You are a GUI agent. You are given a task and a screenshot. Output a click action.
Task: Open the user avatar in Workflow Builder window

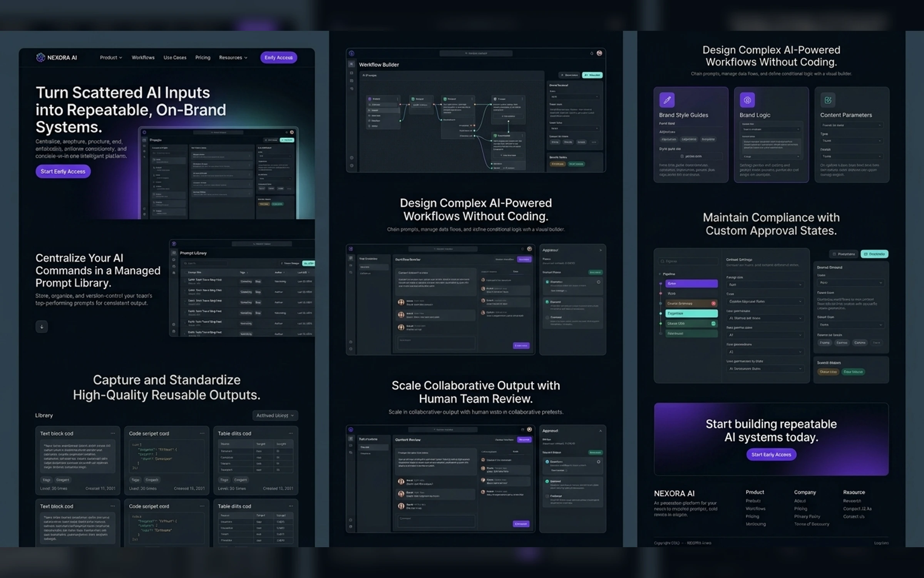(x=599, y=53)
